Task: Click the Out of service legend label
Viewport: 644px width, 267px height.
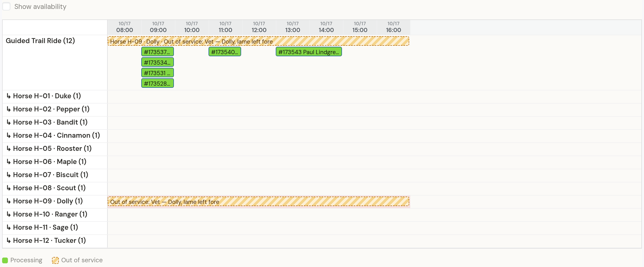Action: 82,260
